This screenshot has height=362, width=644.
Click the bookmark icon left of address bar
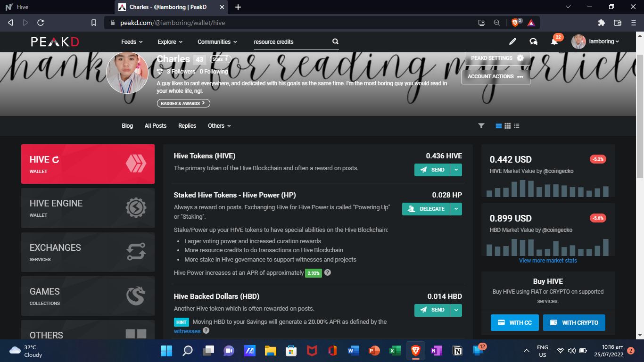[x=94, y=23]
